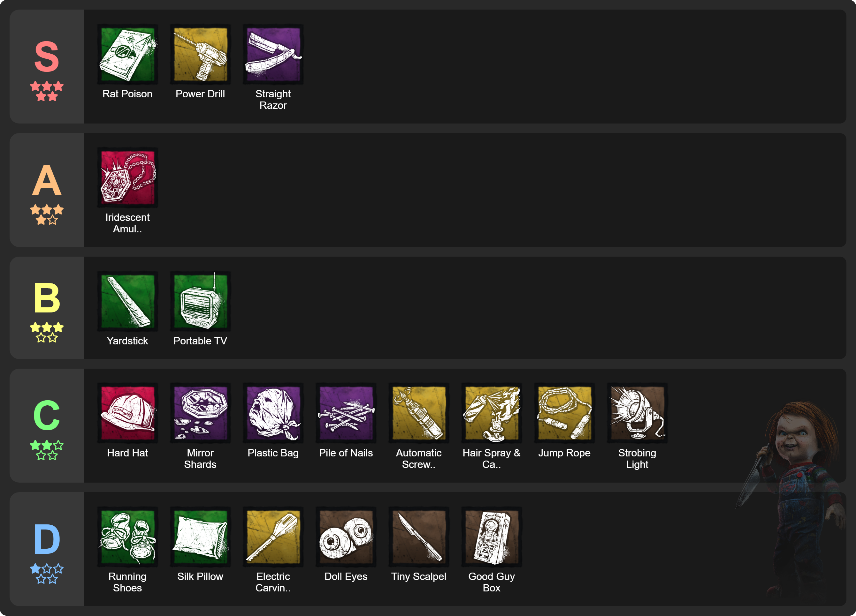Click the Hard Hat add-on icon
856x616 pixels.
pyautogui.click(x=127, y=413)
